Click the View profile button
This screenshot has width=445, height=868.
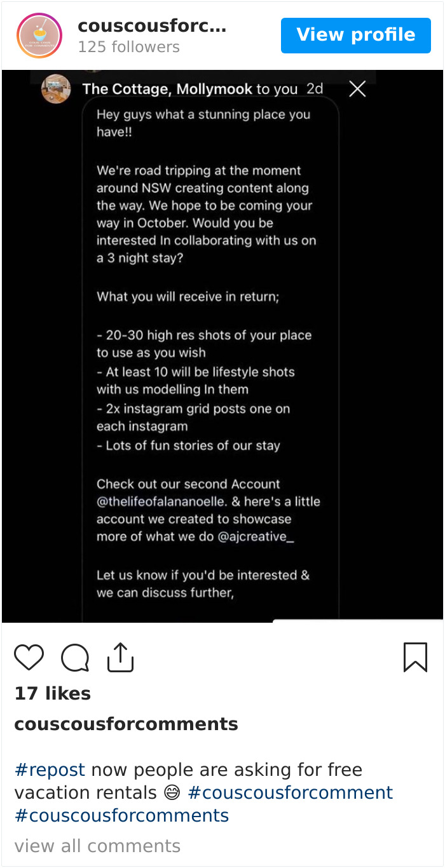coord(355,35)
